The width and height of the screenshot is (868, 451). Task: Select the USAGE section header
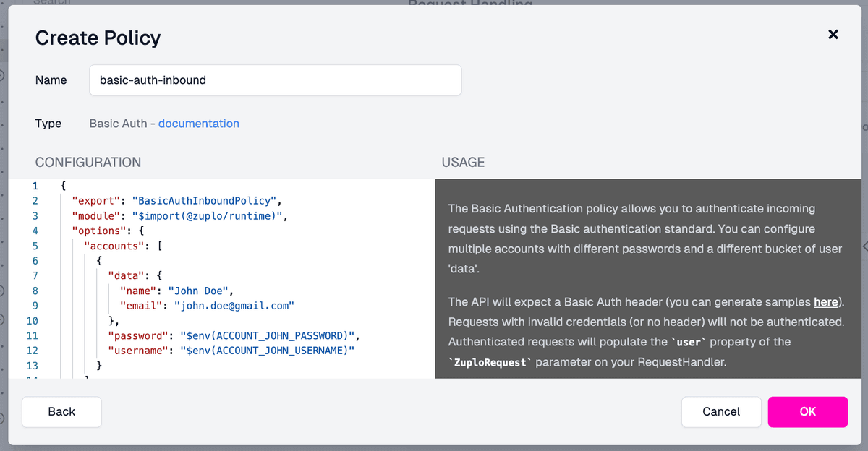[463, 162]
